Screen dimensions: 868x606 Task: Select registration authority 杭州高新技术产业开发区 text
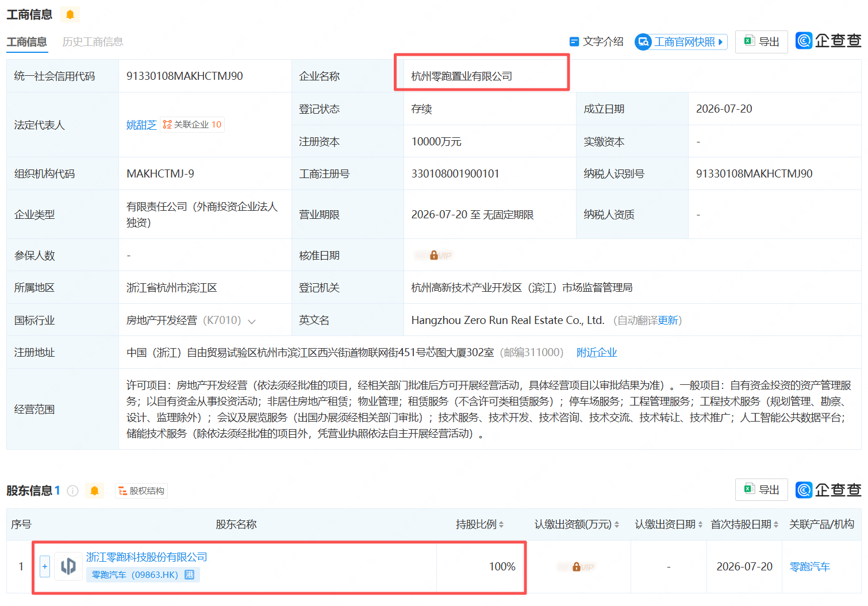point(522,288)
